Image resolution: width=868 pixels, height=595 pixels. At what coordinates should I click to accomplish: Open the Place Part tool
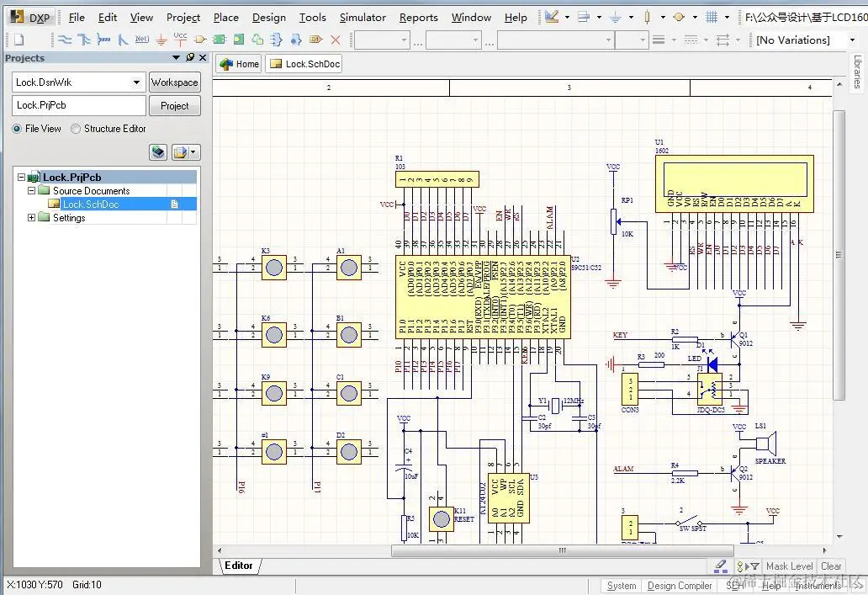(200, 39)
